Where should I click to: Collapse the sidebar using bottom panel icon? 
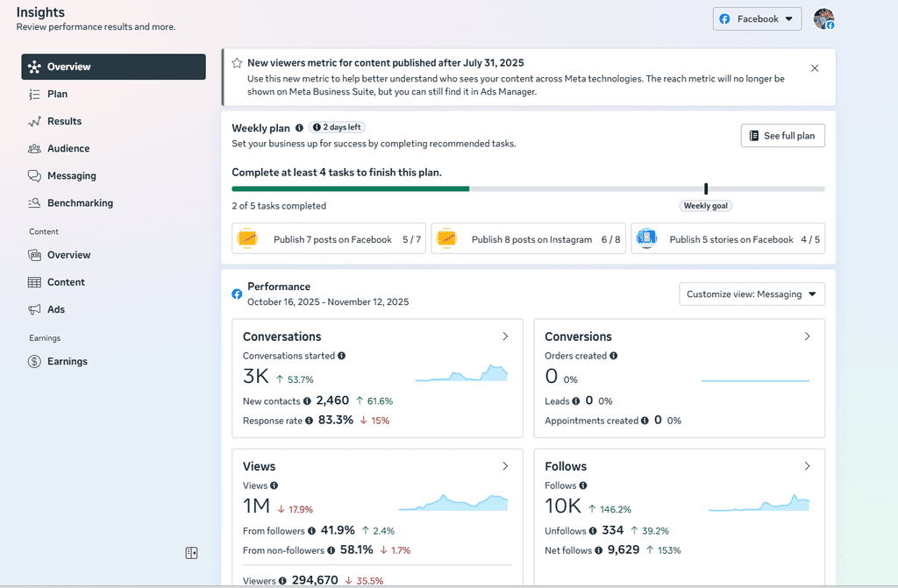[x=191, y=553]
